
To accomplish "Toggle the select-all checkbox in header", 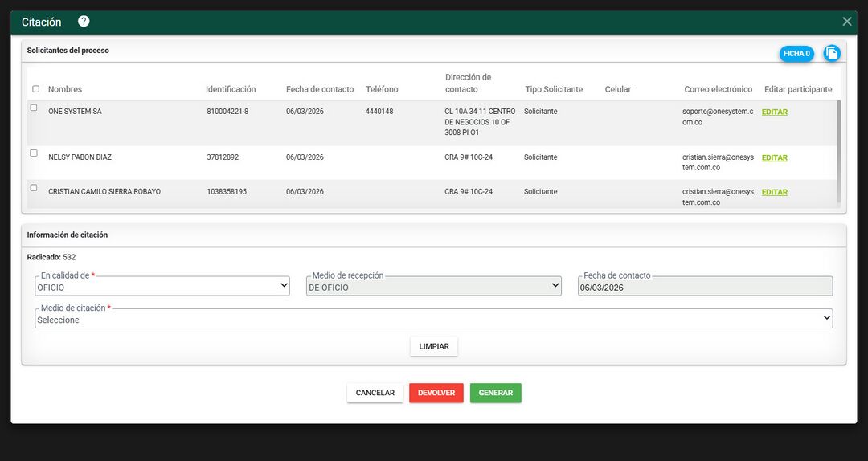I will 35,89.
